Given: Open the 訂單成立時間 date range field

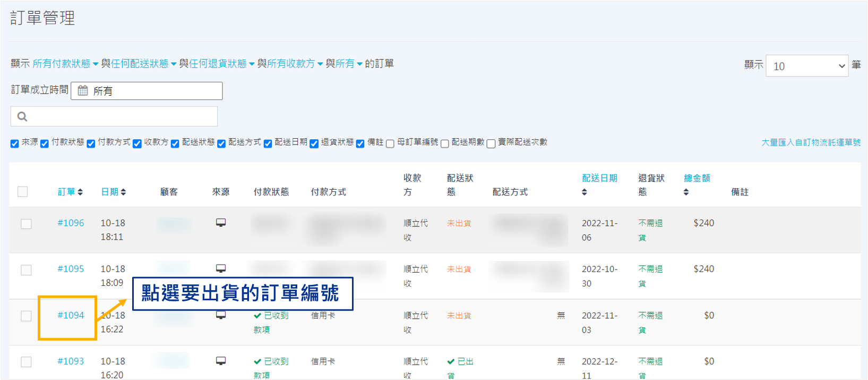Looking at the screenshot, I should pos(154,91).
